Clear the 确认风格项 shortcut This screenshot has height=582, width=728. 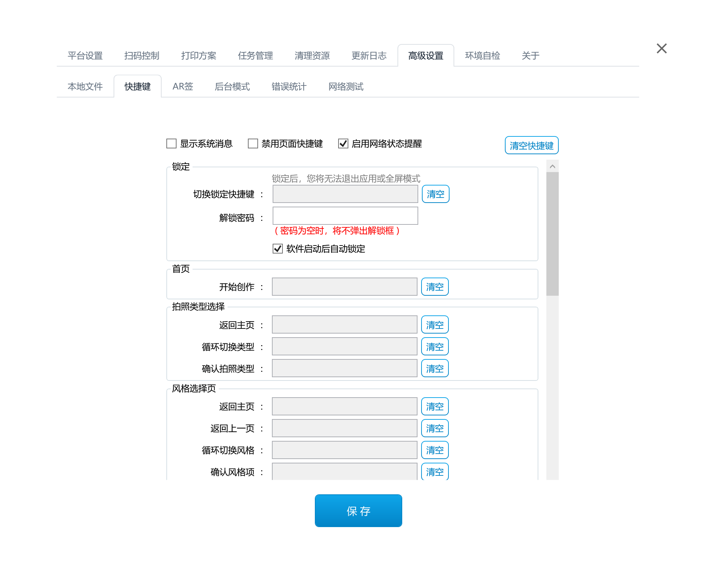pyautogui.click(x=435, y=471)
